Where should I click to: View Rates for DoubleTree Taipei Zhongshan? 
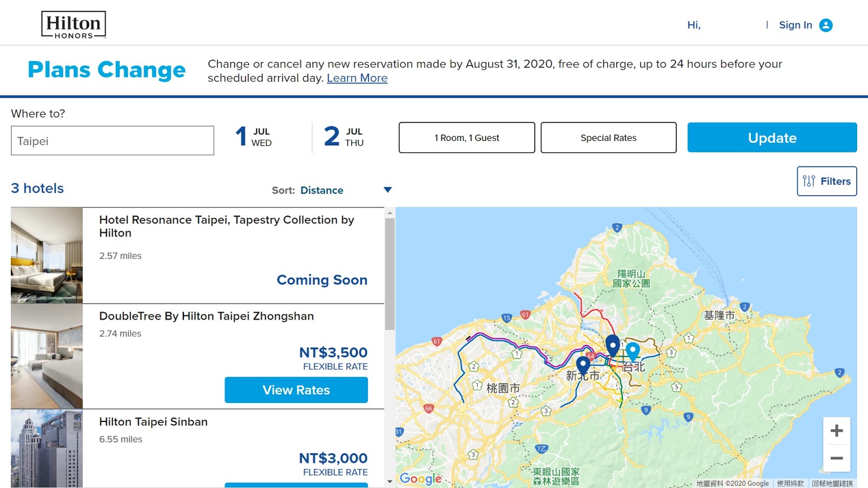(x=296, y=390)
